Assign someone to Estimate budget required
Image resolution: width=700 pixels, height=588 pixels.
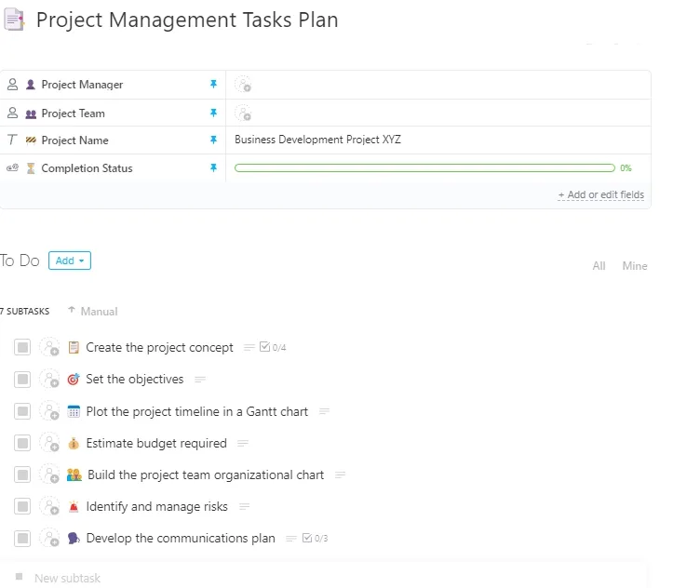(x=49, y=443)
